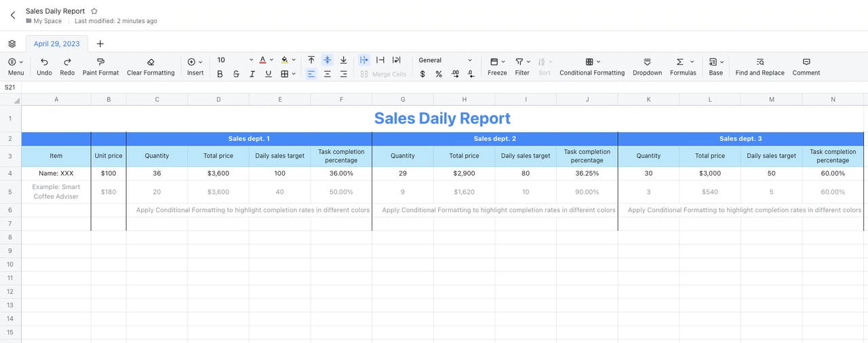
Task: Star the Sales Daily Report document
Action: tap(94, 12)
